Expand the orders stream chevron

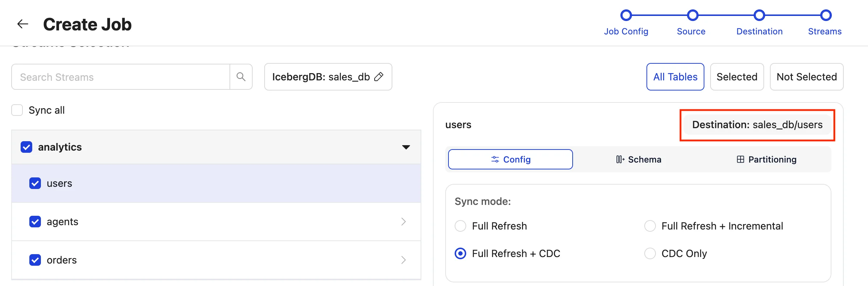pyautogui.click(x=404, y=260)
